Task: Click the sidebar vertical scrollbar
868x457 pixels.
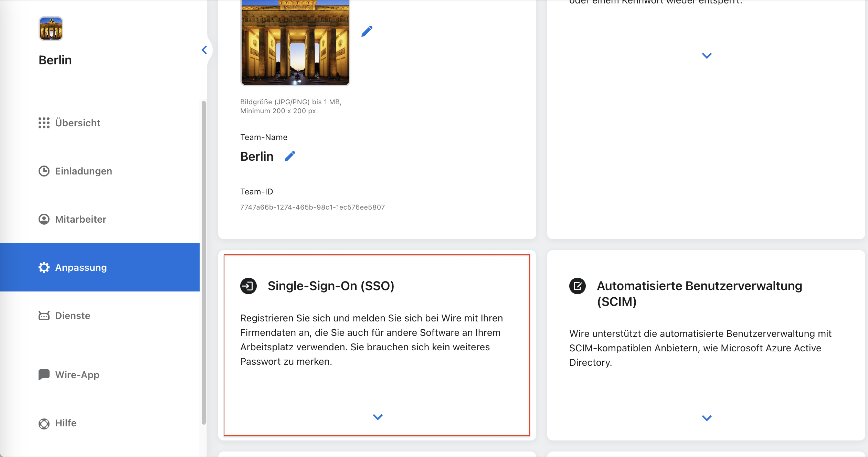Action: tap(204, 262)
